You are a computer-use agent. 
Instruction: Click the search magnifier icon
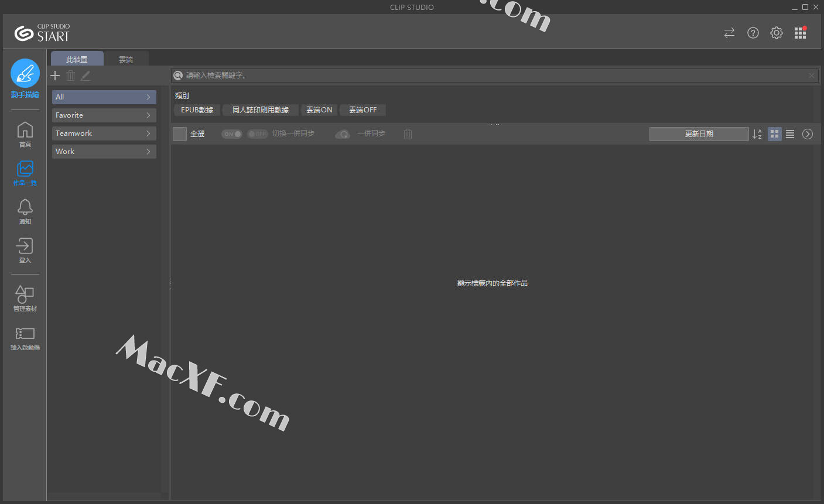click(178, 76)
